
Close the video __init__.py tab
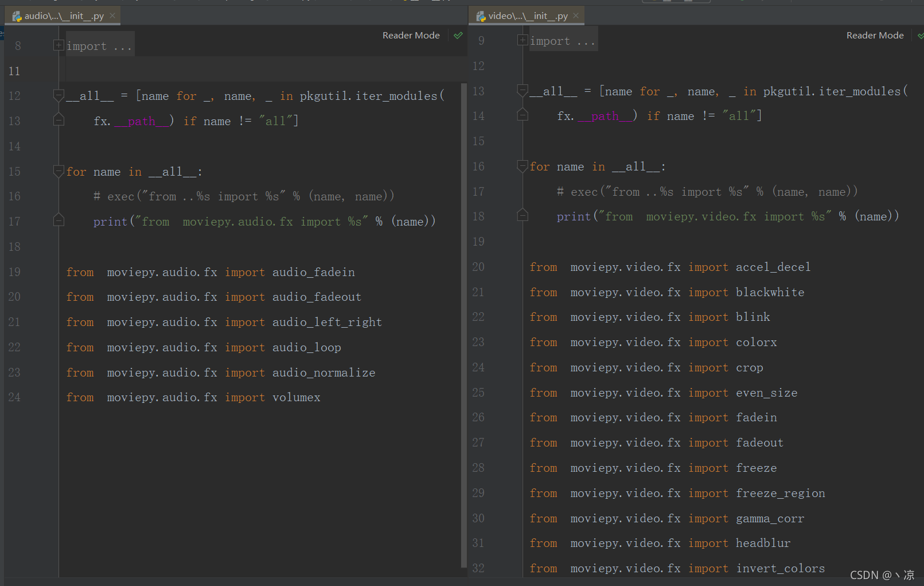(576, 15)
